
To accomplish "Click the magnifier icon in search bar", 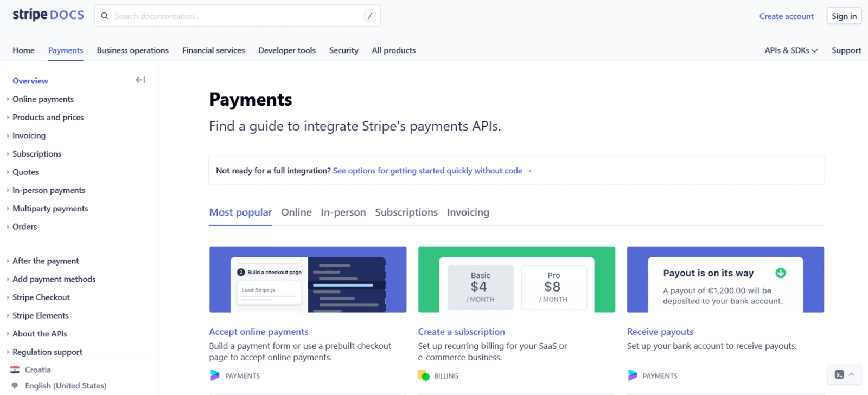I will 105,16.
